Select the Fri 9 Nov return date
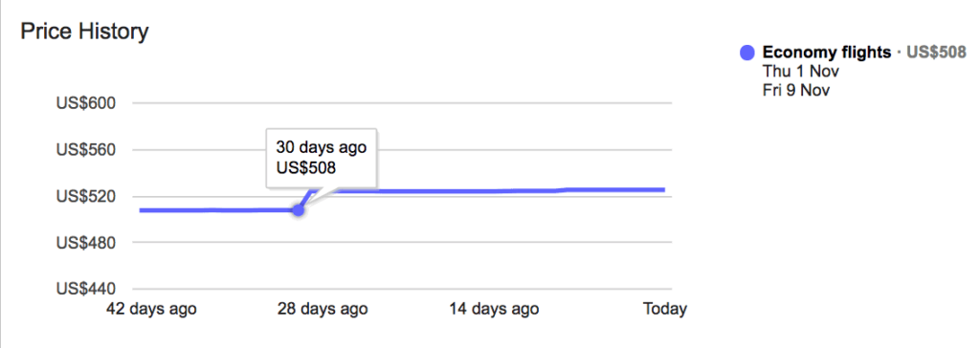Screen dimensions: 980x348 click(796, 90)
